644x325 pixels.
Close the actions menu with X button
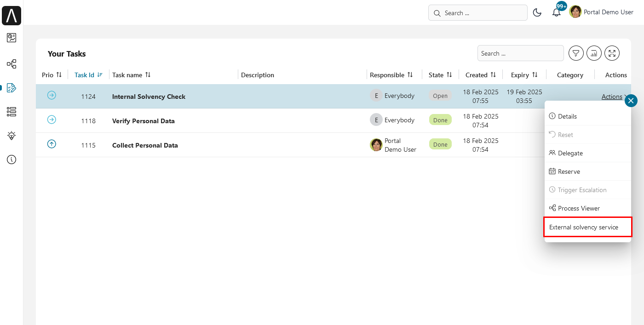click(631, 100)
